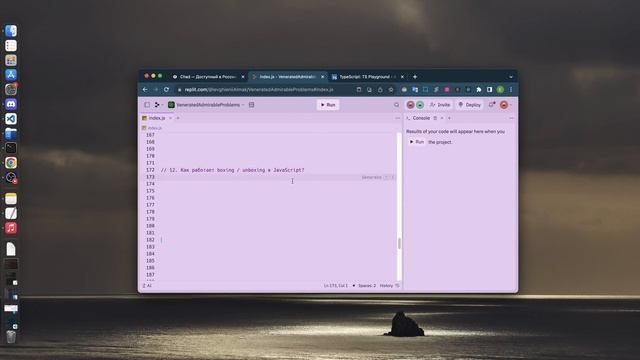Close the TypeScript Playground browser tab
Image resolution: width=640 pixels, height=360 pixels.
tap(402, 77)
